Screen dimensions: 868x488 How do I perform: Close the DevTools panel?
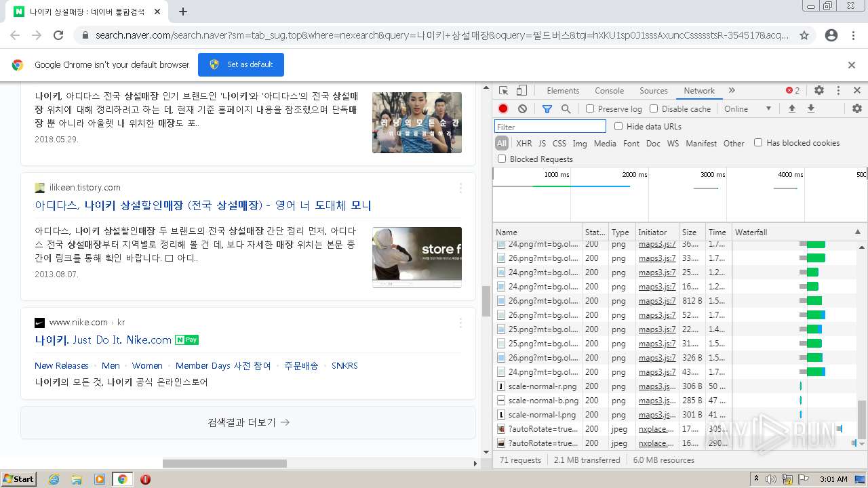pyautogui.click(x=857, y=90)
